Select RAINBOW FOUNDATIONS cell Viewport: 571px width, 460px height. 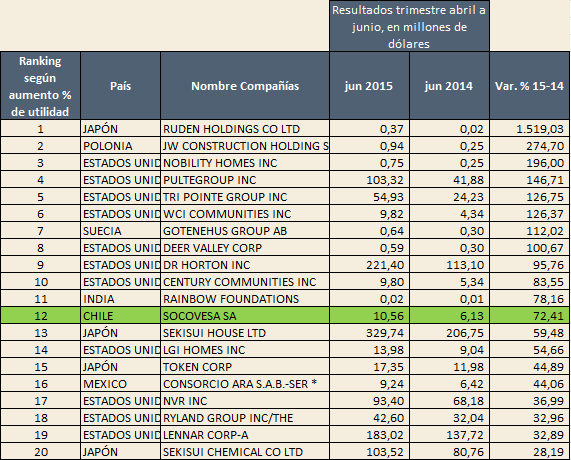coord(245,299)
